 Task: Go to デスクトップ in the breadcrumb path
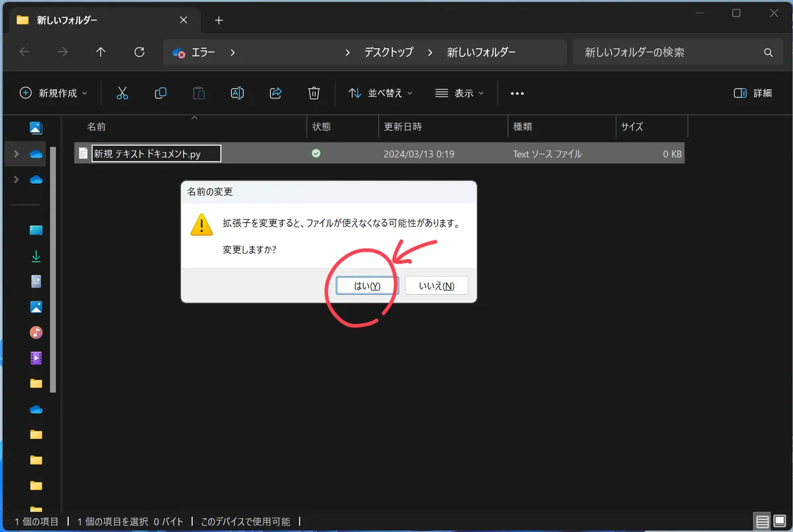(x=389, y=52)
